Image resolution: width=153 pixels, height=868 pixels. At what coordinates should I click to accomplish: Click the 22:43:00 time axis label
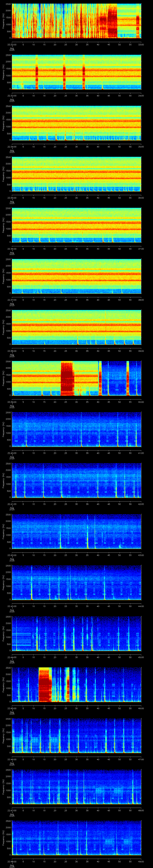click(12, 606)
